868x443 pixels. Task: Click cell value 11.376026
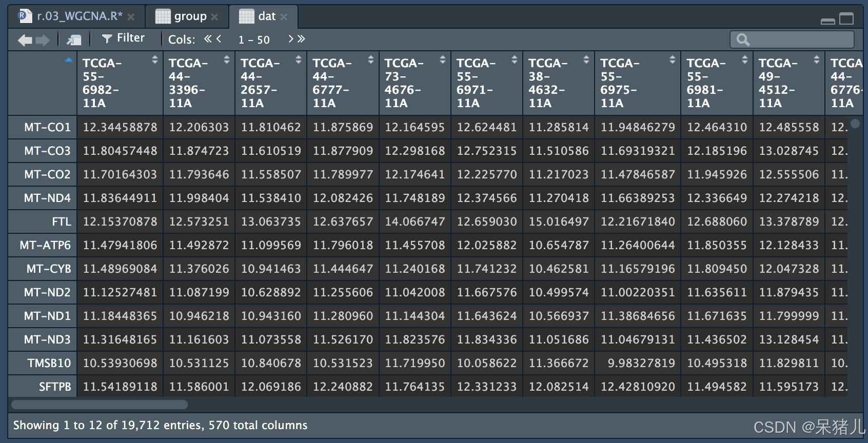click(199, 269)
